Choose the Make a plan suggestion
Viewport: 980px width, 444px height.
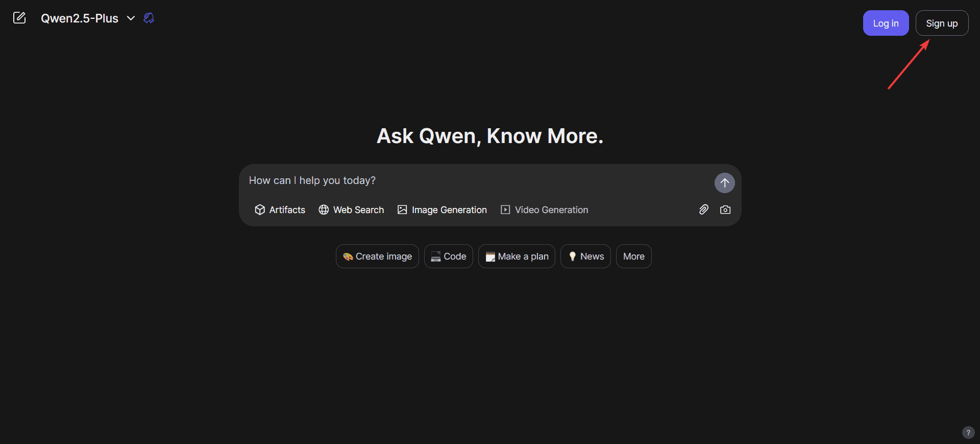click(517, 256)
